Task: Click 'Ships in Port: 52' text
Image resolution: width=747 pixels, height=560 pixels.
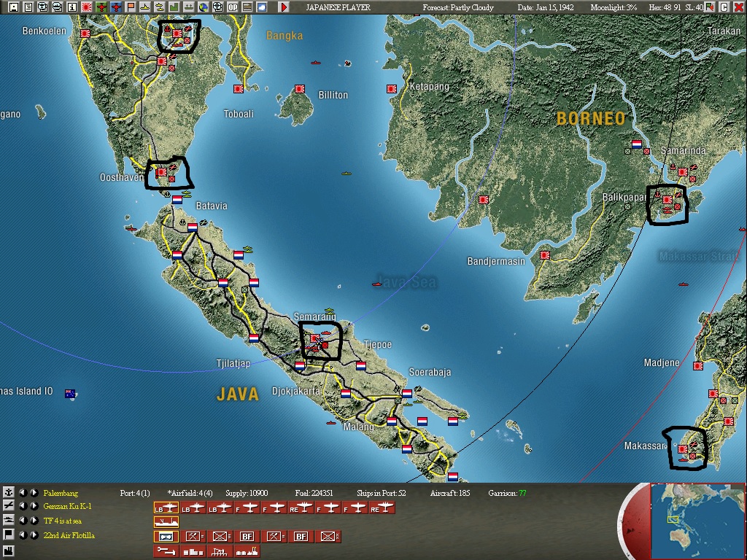Action: tap(381, 493)
